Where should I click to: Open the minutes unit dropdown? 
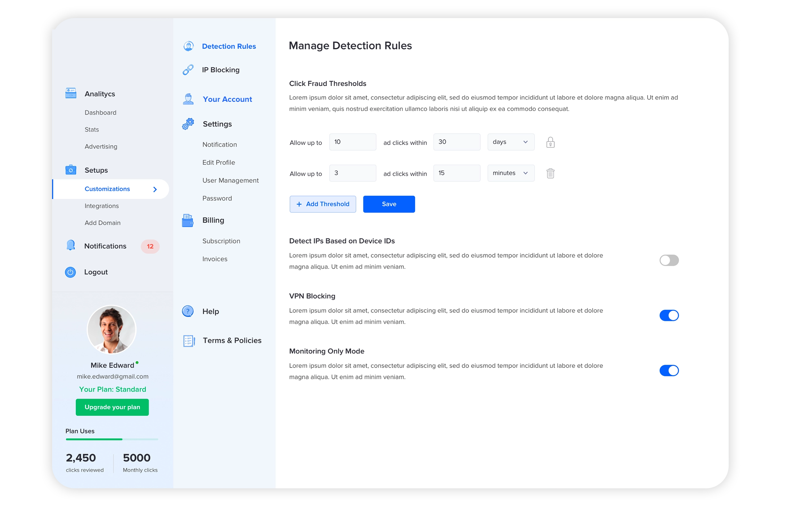510,173
